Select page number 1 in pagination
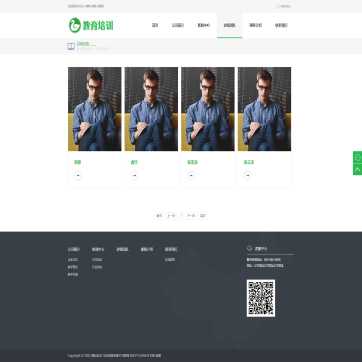Viewport: 362px width, 362px height. [181, 216]
